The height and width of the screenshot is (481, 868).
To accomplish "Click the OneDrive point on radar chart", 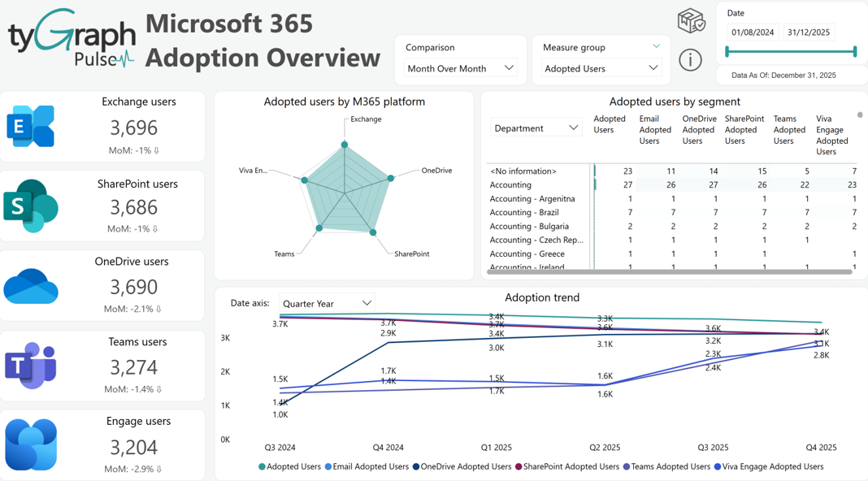I will 391,178.
